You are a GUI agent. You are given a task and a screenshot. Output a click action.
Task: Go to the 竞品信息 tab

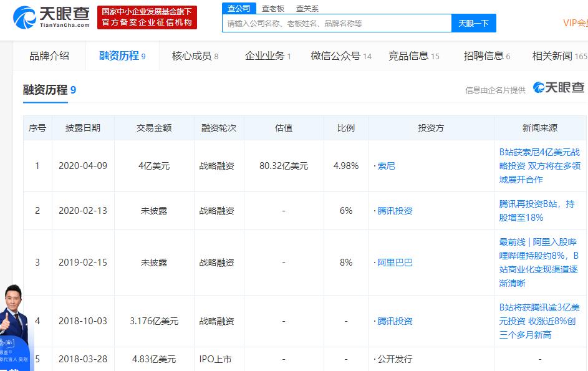click(413, 56)
